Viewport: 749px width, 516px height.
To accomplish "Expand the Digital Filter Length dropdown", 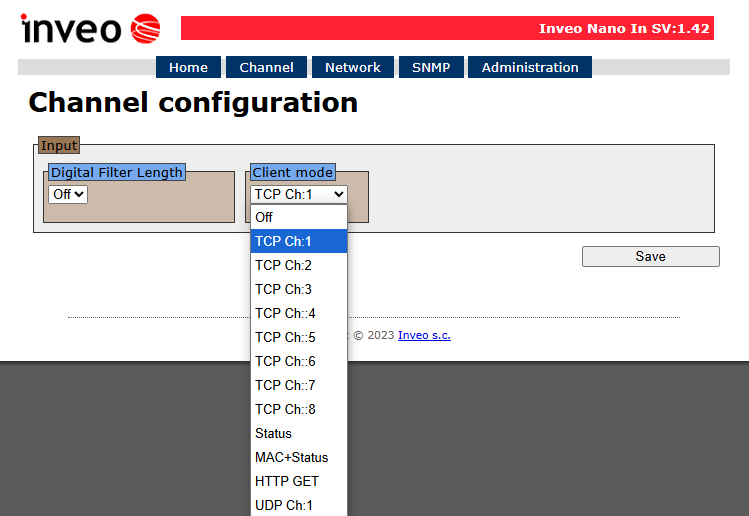I will coord(68,194).
